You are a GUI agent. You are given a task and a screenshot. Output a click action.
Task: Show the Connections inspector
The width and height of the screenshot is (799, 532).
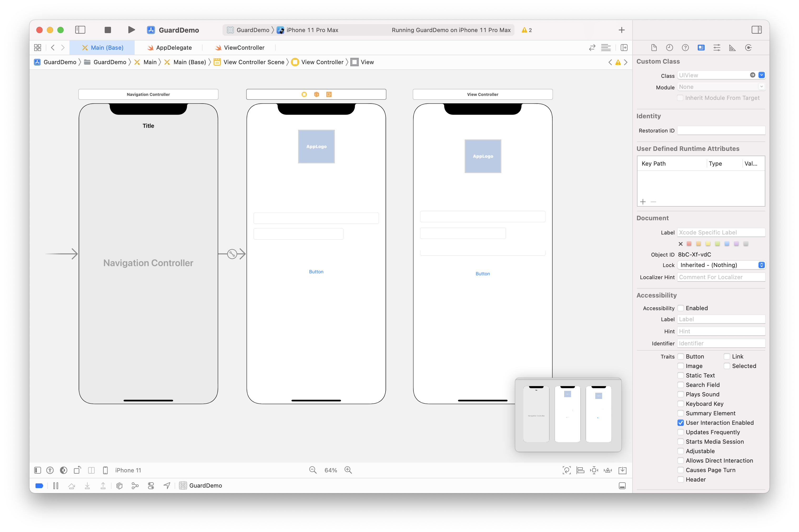point(748,48)
